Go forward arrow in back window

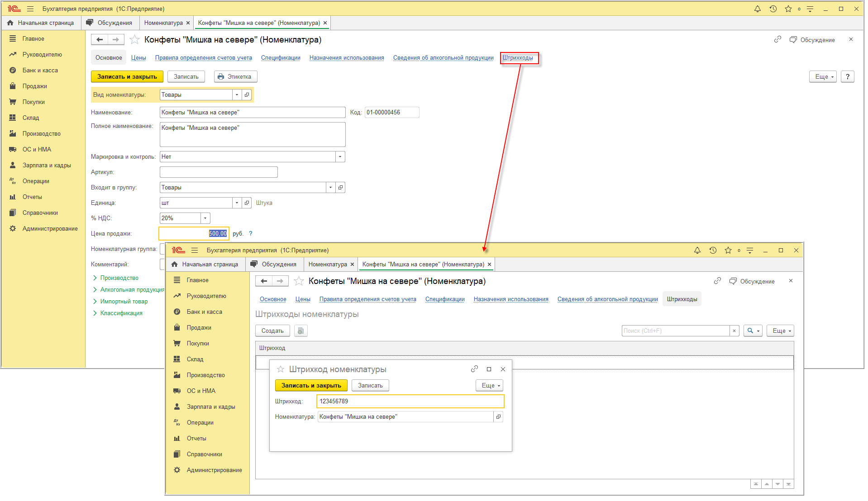(x=116, y=40)
